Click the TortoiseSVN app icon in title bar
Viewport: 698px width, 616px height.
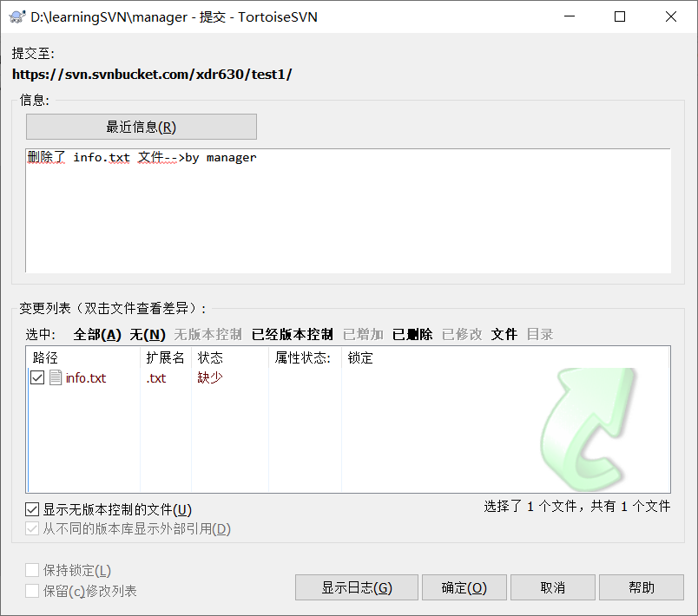coord(16,16)
